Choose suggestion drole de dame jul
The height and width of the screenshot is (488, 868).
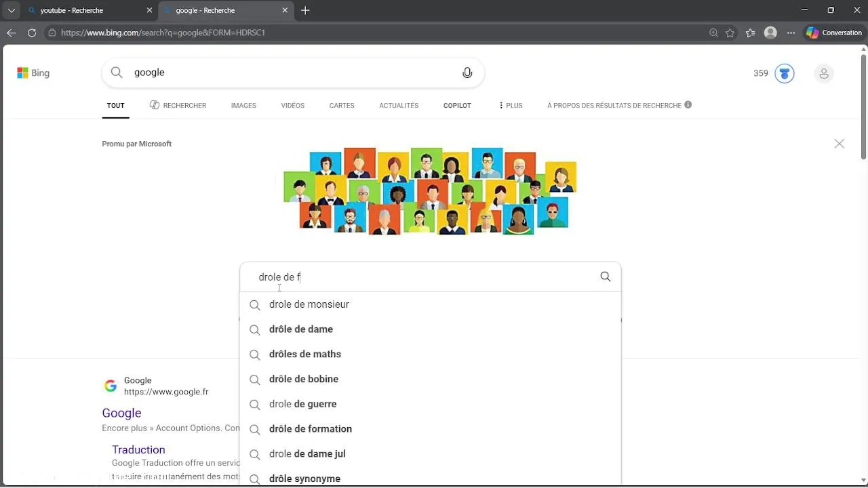(x=430, y=454)
